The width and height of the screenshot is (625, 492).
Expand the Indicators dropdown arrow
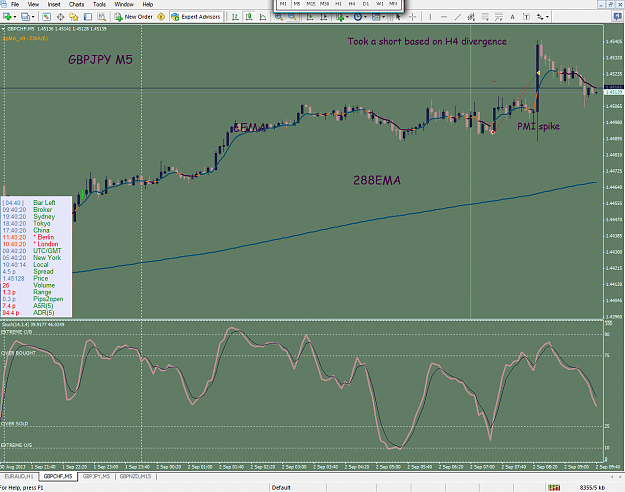tap(347, 17)
